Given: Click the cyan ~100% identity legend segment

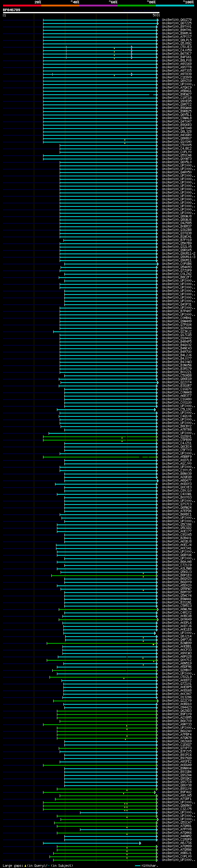Looking at the screenshot, I should point(175,6).
